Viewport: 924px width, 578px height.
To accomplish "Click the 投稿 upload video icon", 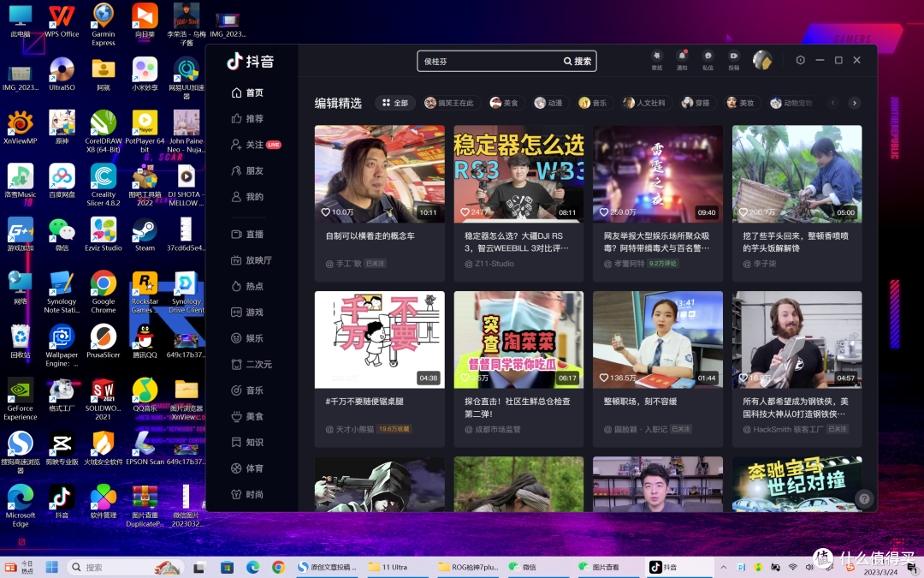I will point(734,59).
